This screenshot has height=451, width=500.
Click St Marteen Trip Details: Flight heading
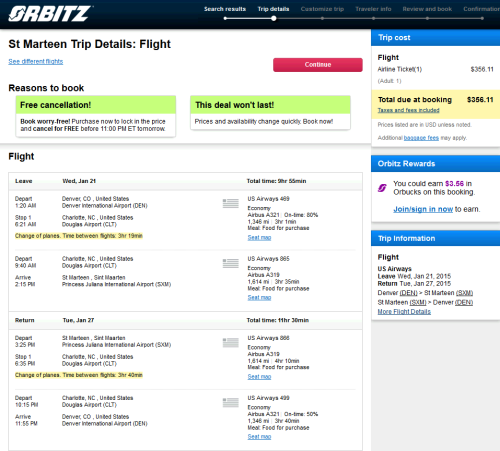coord(89,44)
